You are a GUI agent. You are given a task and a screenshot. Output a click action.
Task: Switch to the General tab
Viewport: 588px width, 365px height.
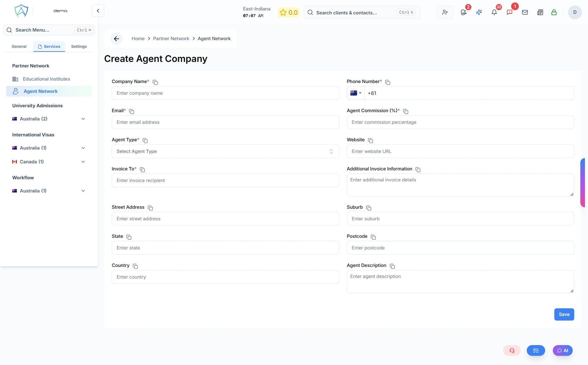coord(19,46)
